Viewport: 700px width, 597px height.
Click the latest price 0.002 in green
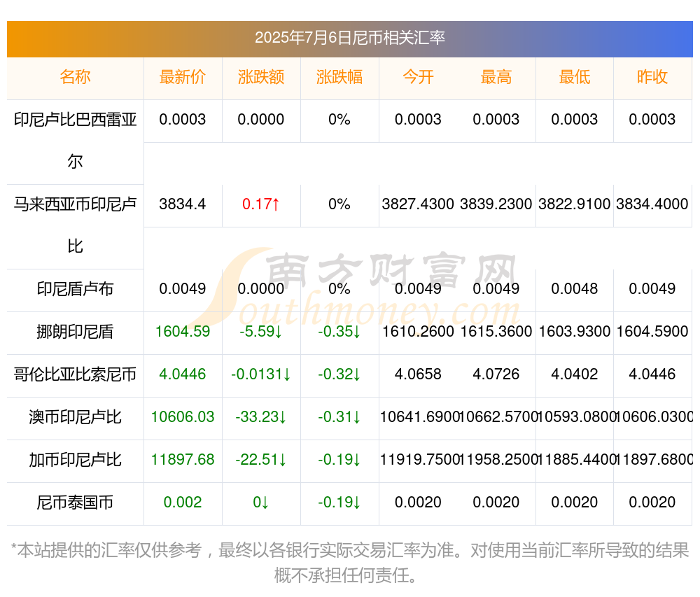[x=182, y=503]
